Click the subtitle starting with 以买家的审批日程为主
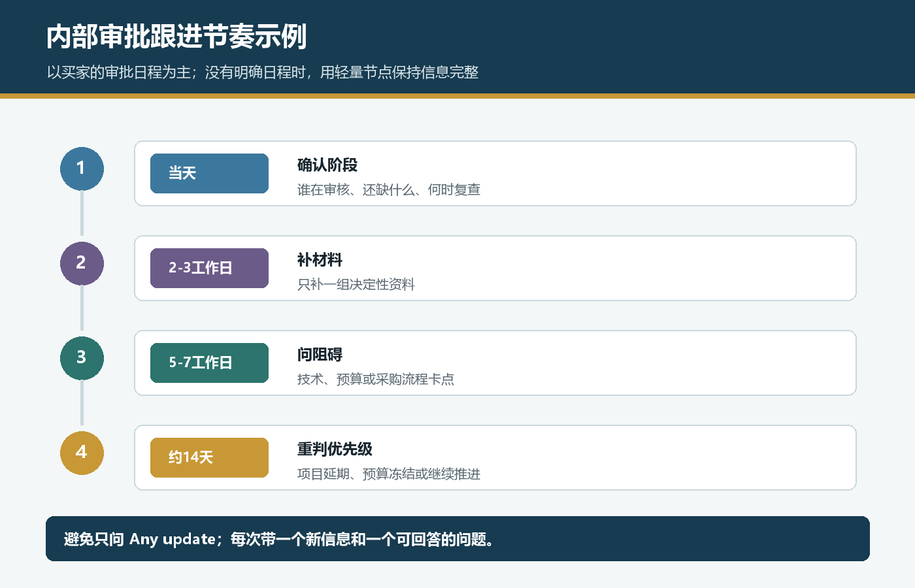The width and height of the screenshot is (915, 588). coord(263,72)
